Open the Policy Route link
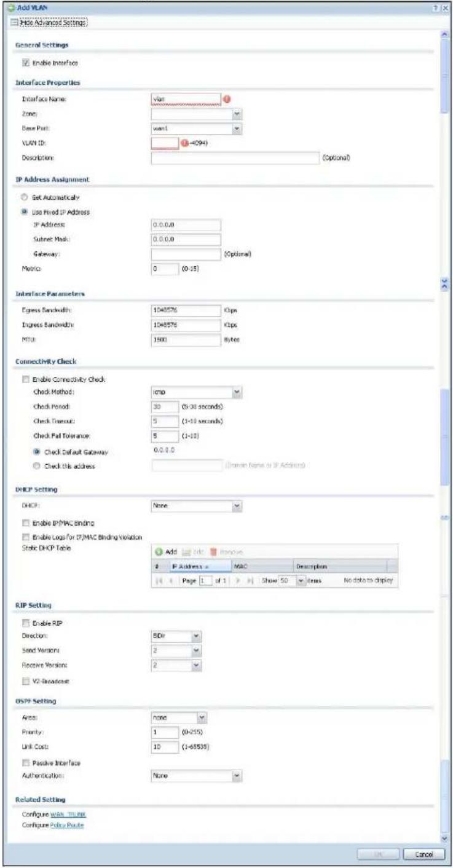The width and height of the screenshot is (453, 868). [x=66, y=825]
